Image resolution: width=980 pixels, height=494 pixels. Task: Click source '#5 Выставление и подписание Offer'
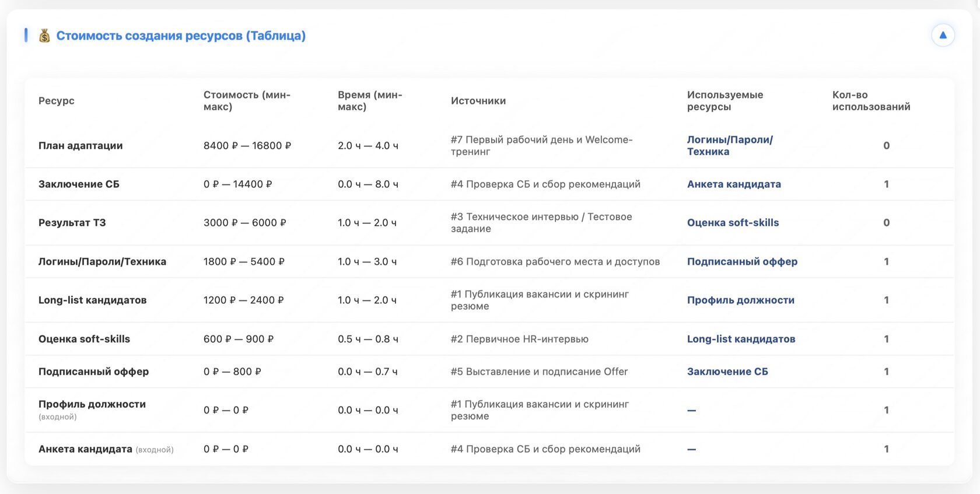539,372
